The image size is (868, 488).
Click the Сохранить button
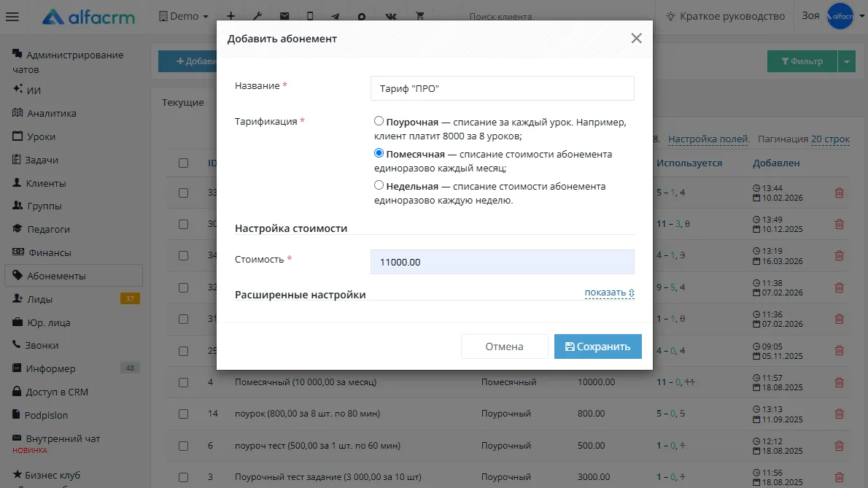[598, 346]
